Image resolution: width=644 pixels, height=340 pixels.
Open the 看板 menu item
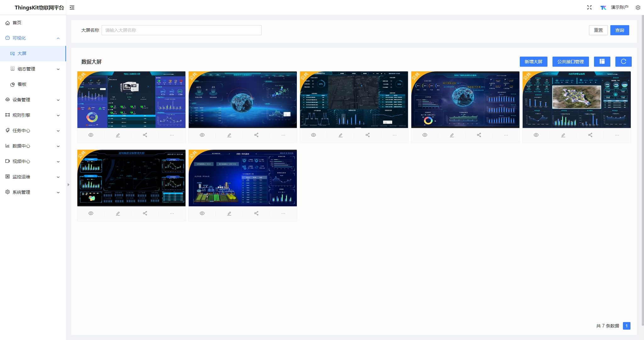[22, 84]
